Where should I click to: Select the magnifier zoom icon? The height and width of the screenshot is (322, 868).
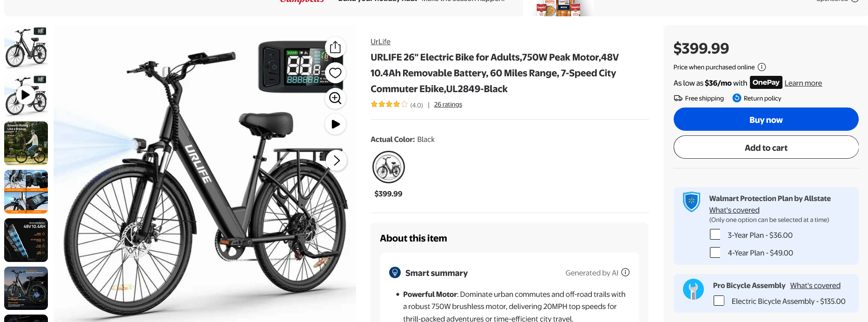click(335, 98)
